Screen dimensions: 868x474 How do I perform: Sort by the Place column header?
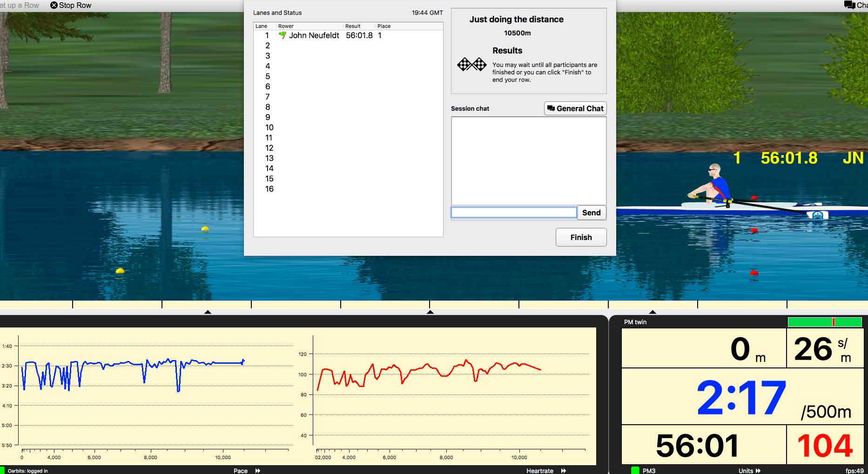pos(384,26)
